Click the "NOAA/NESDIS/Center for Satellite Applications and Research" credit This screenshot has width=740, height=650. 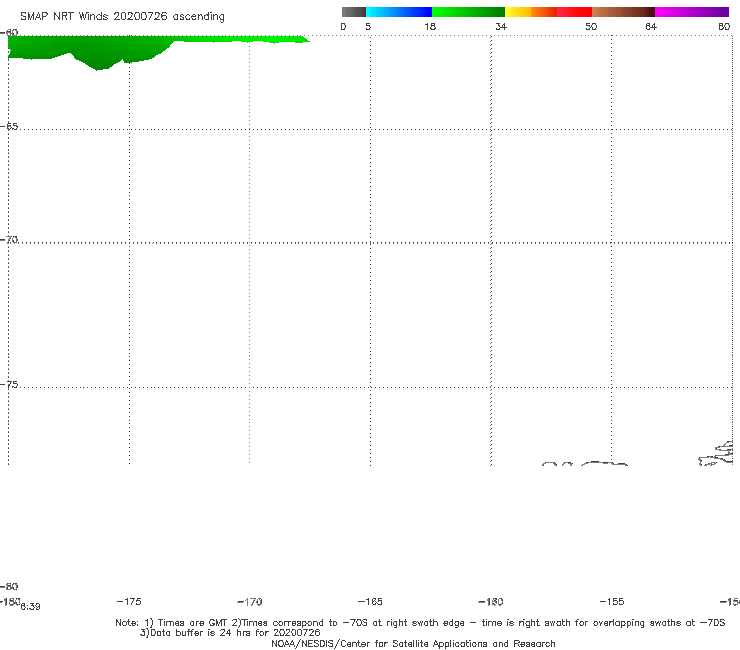point(413,643)
